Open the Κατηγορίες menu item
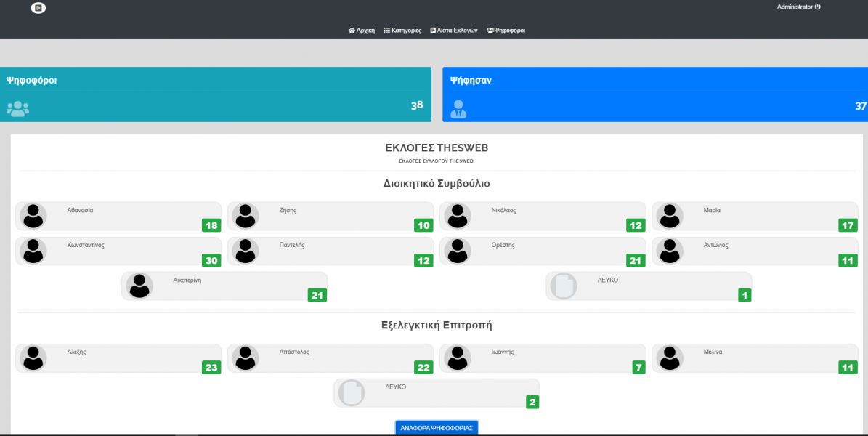Viewport: 868px width, 436px height. [x=402, y=31]
